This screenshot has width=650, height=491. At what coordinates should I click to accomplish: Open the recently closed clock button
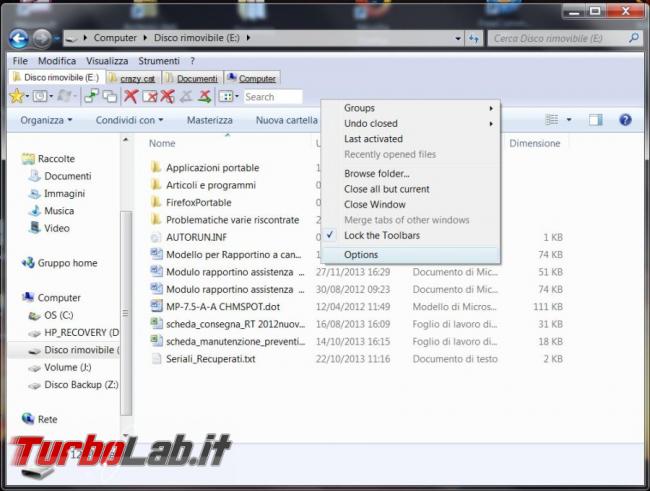tap(40, 97)
